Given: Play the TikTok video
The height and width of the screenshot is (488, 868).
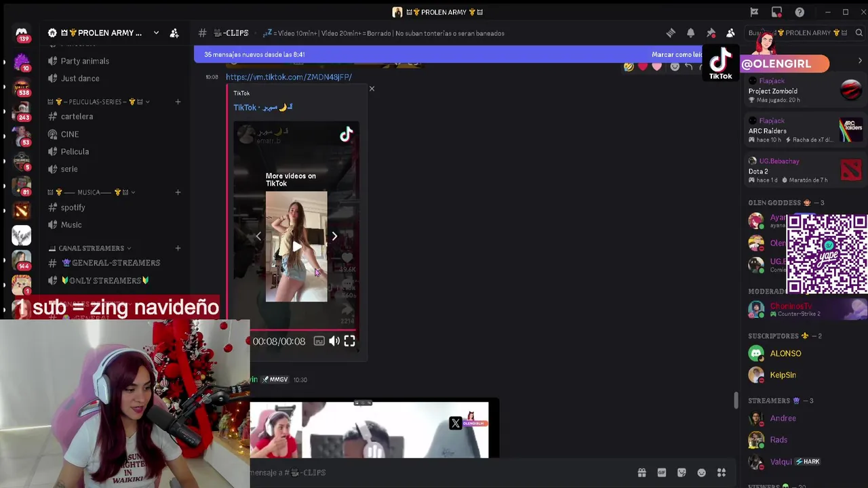Looking at the screenshot, I should (x=296, y=247).
